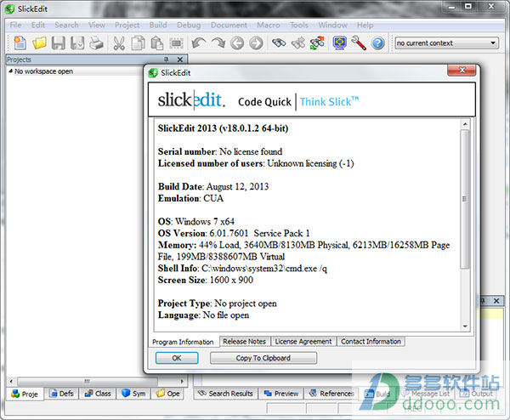
Task: Close the Projects panel
Action: 180,60
